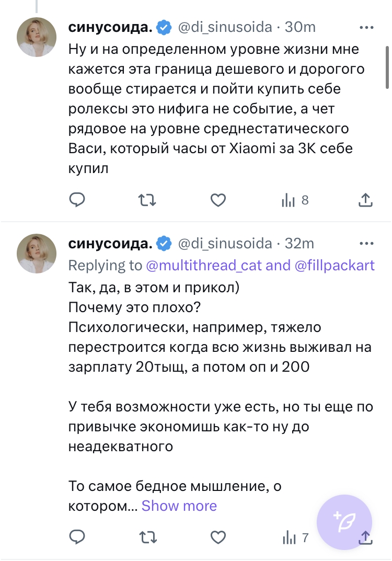Reply to the second tweet posted 32m ago
Screen dimensions: 392x561
tap(77, 537)
